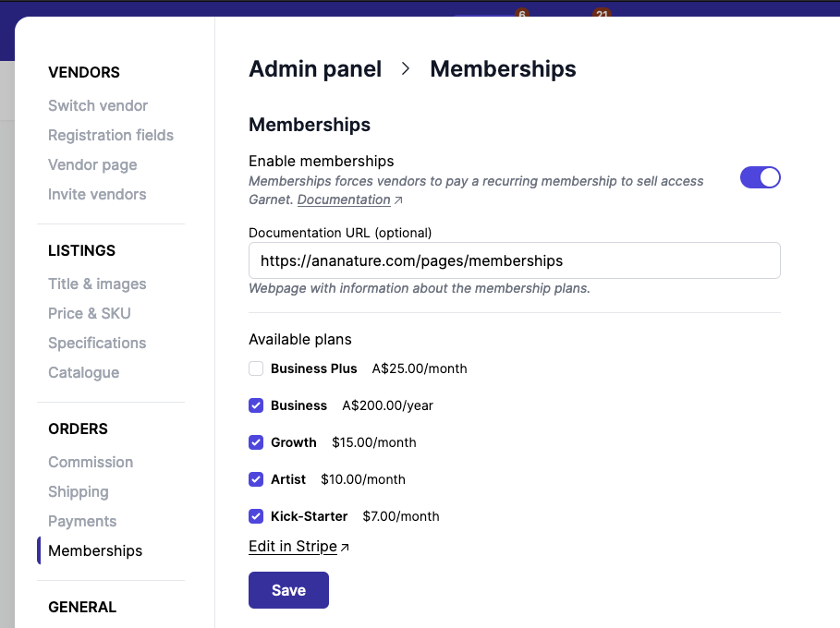Uncheck the Artist $10.00/month plan
Viewport: 840px width, 628px height.
point(255,478)
